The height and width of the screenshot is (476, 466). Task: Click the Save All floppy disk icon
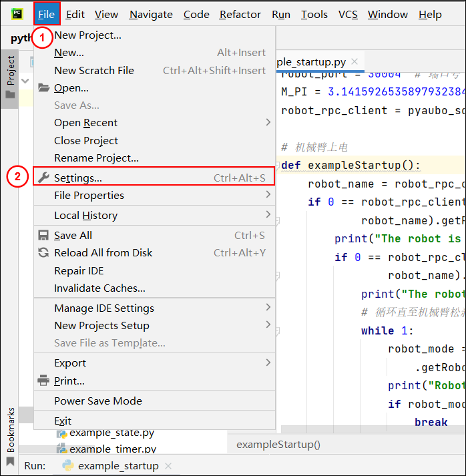click(43, 236)
